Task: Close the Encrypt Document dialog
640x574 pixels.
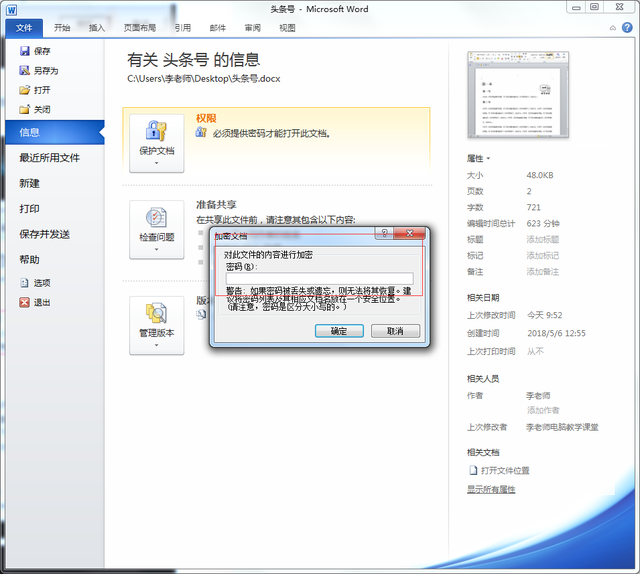Action: pyautogui.click(x=410, y=233)
